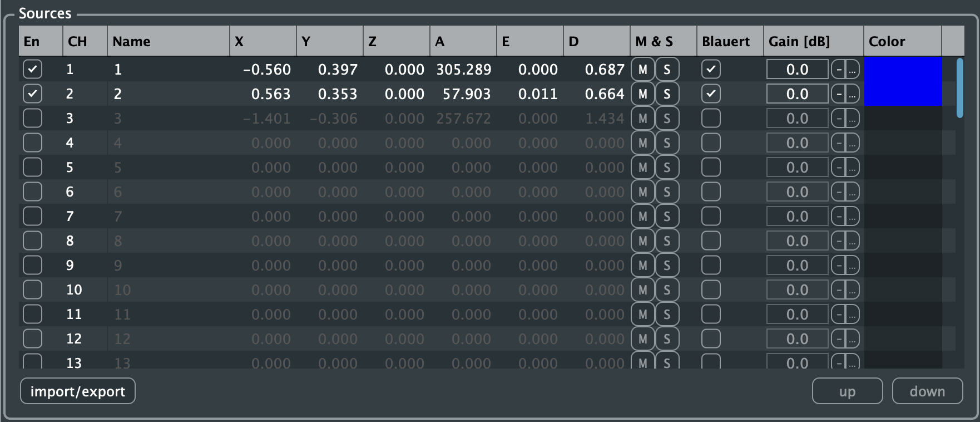Open gain options for channel 1
The image size is (980, 422).
tap(853, 70)
